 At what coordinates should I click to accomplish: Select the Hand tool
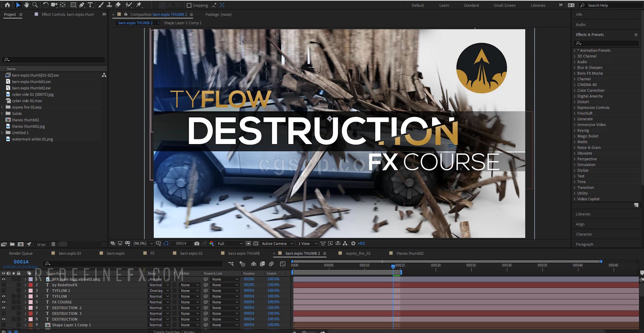pyautogui.click(x=26, y=5)
